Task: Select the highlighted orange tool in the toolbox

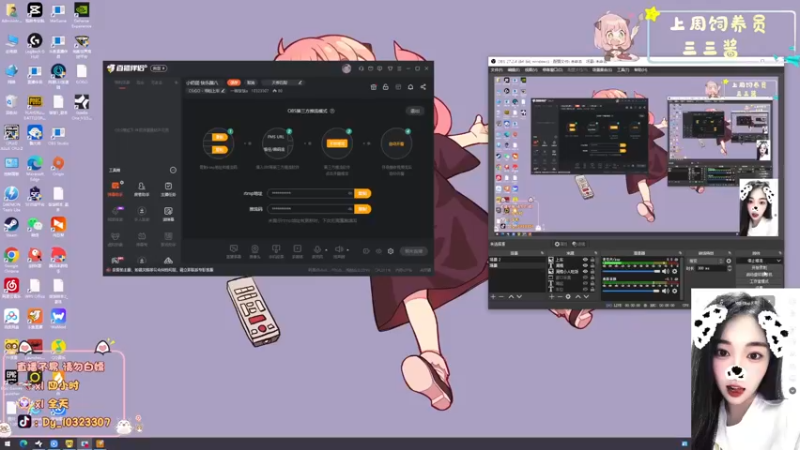Action: click(115, 187)
